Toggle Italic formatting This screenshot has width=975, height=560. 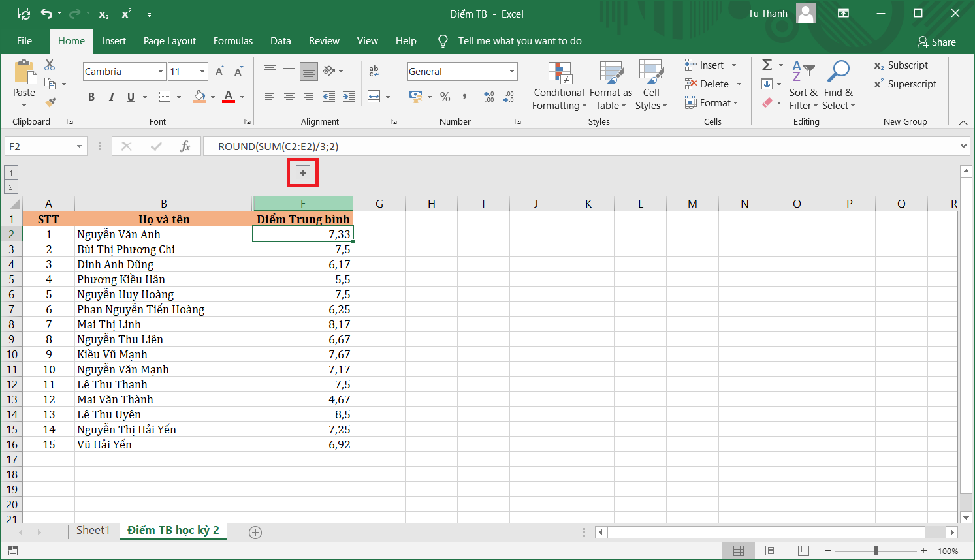pyautogui.click(x=112, y=97)
